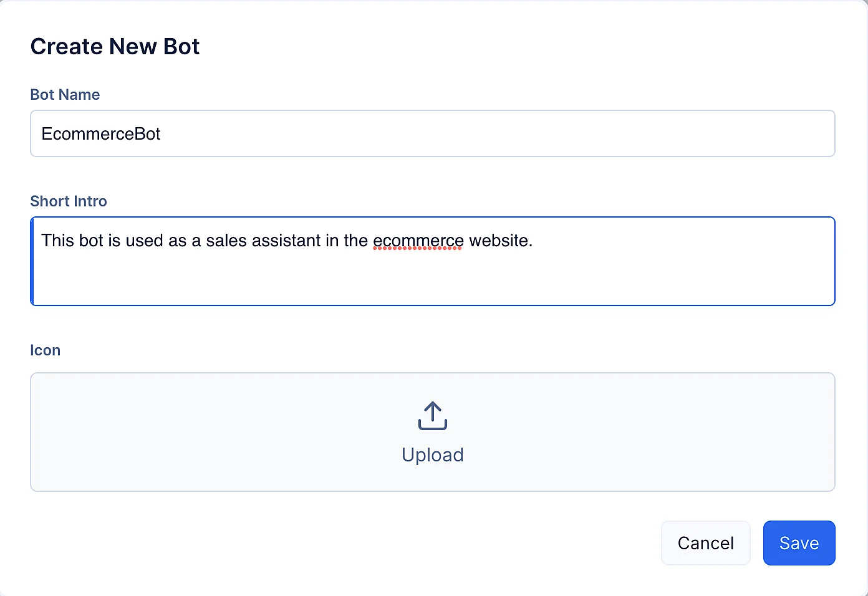Click the Short Intro field label
This screenshot has height=596, width=868.
coord(69,201)
